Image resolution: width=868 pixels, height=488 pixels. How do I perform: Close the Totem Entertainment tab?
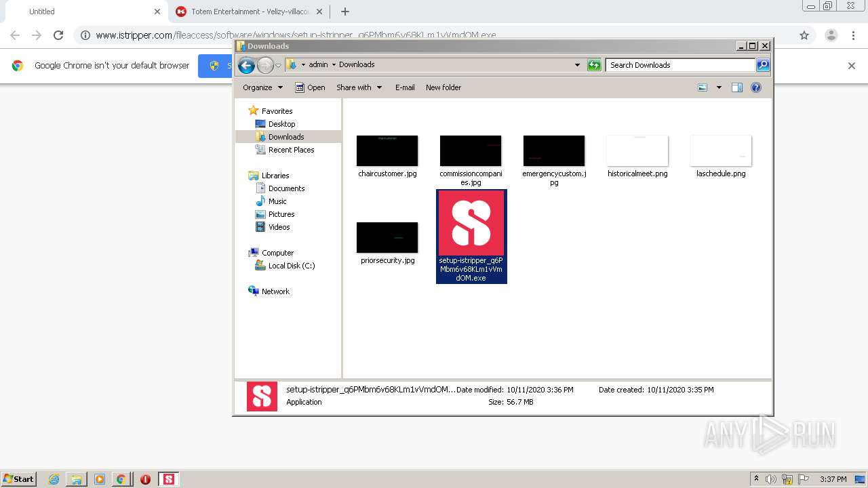tap(319, 12)
